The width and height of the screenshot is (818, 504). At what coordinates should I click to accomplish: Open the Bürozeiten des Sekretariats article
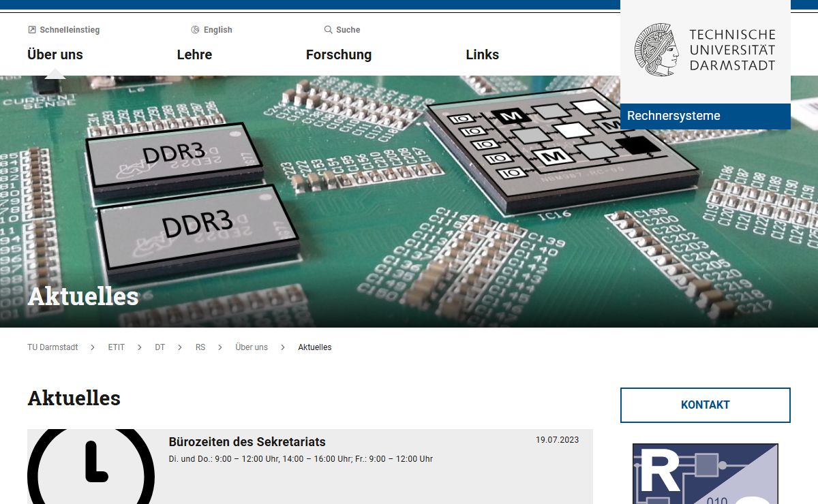click(x=247, y=442)
